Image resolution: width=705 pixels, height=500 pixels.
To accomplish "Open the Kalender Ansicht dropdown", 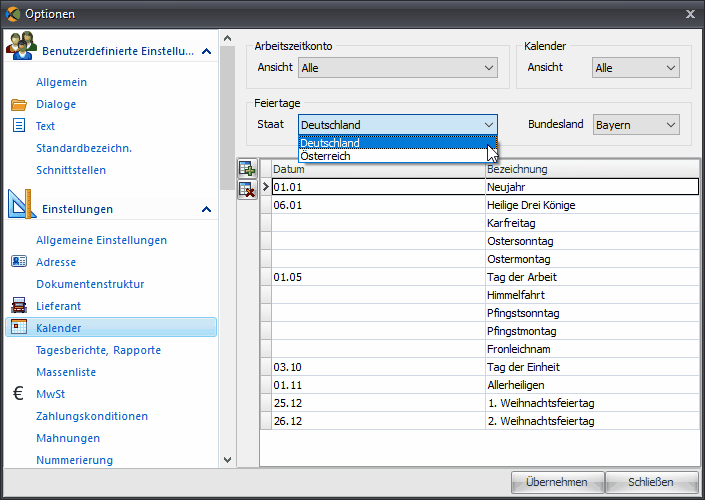I will tap(635, 68).
